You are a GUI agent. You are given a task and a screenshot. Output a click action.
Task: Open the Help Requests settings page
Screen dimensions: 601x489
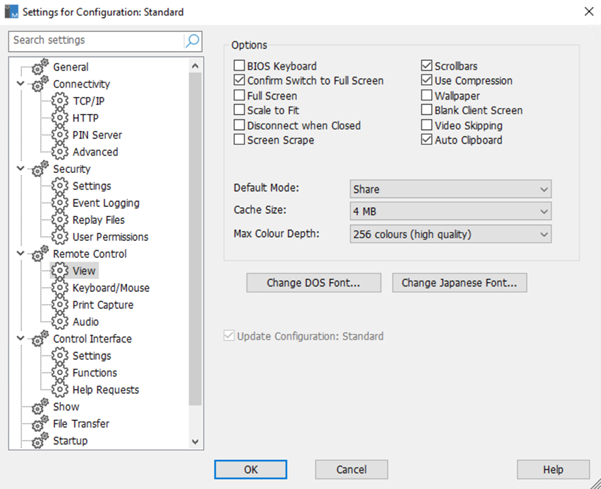click(x=106, y=390)
